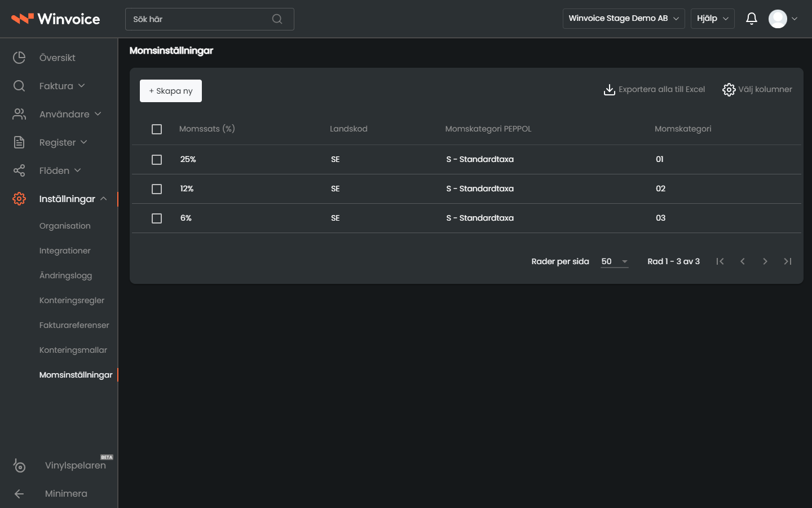Click the Sök här search field
Image resolution: width=812 pixels, height=508 pixels.
(x=210, y=19)
